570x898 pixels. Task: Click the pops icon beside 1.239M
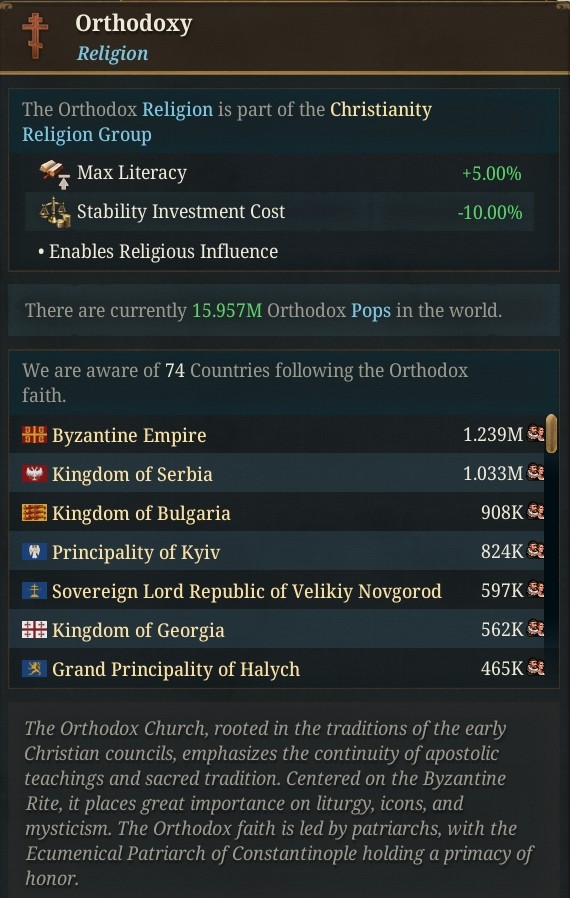click(x=535, y=434)
